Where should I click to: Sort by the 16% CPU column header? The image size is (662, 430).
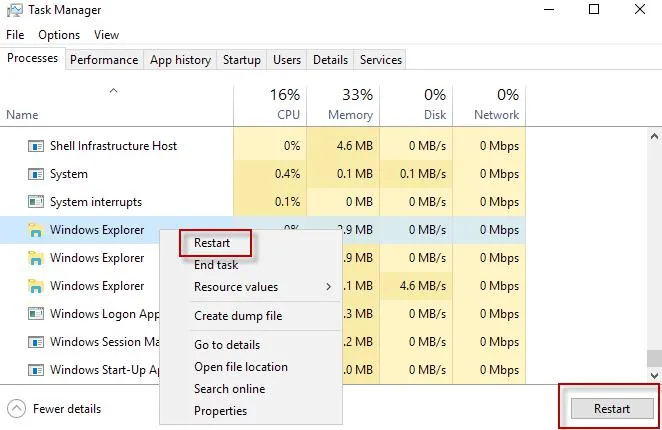[270, 105]
